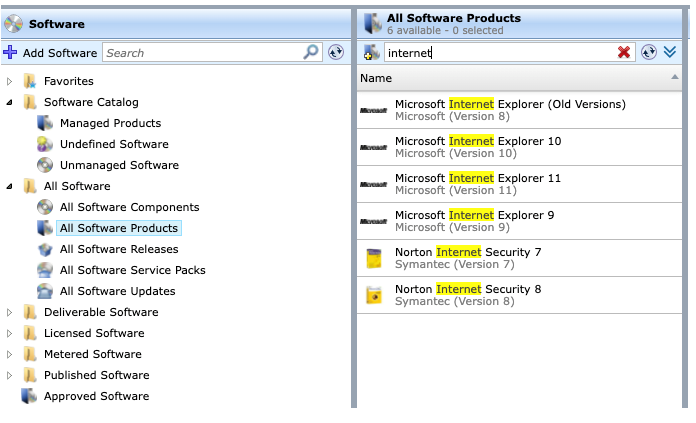Select Microsoft Internet Explorer 11 row
The height and width of the screenshot is (423, 696).
[x=519, y=184]
